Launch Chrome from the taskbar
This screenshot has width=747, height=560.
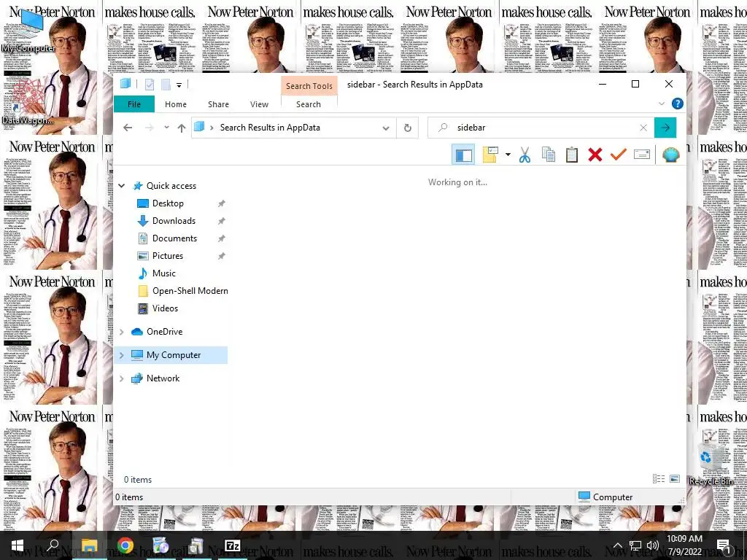click(x=125, y=545)
